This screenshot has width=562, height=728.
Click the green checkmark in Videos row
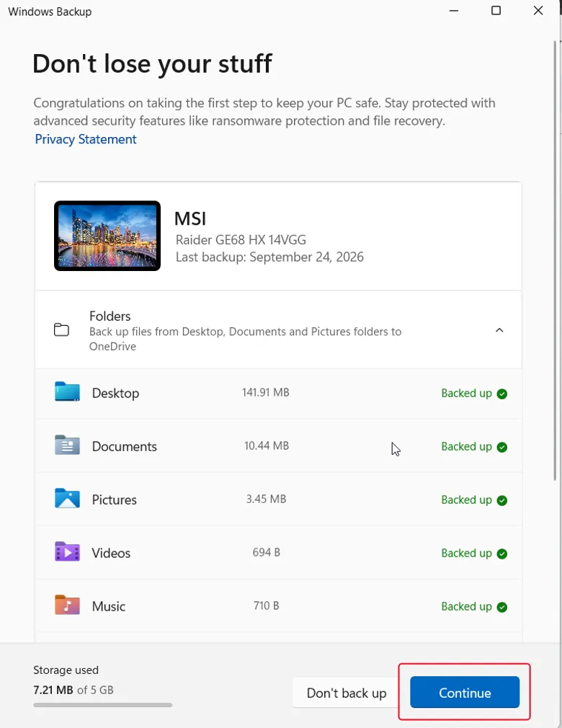(501, 554)
